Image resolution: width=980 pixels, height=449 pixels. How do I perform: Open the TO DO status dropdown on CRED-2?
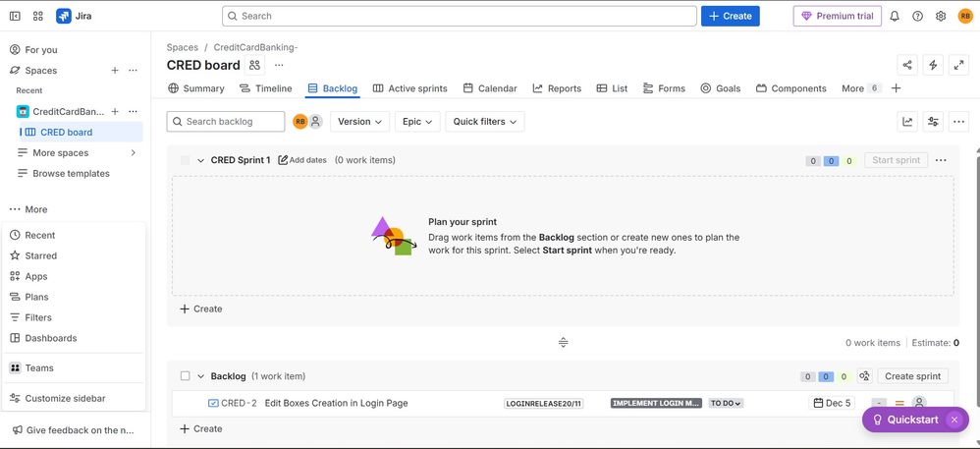pyautogui.click(x=727, y=404)
